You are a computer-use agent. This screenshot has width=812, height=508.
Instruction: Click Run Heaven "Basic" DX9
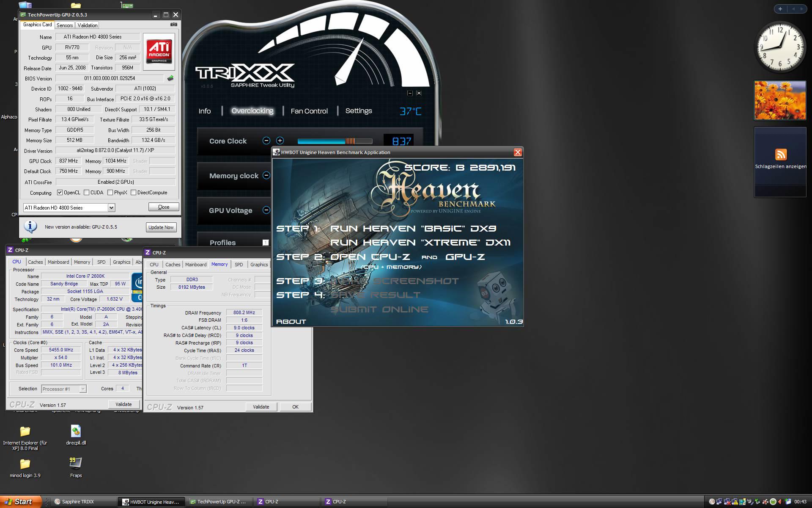pos(413,229)
